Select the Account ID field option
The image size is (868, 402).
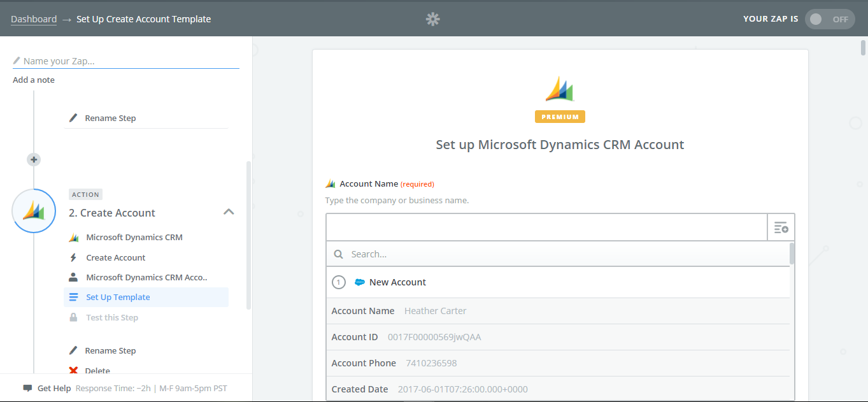pos(558,337)
